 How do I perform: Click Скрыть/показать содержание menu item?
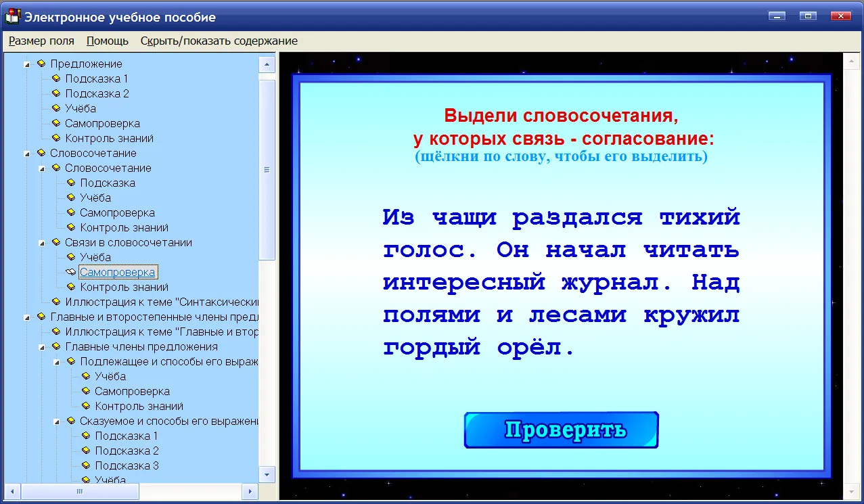click(x=219, y=41)
